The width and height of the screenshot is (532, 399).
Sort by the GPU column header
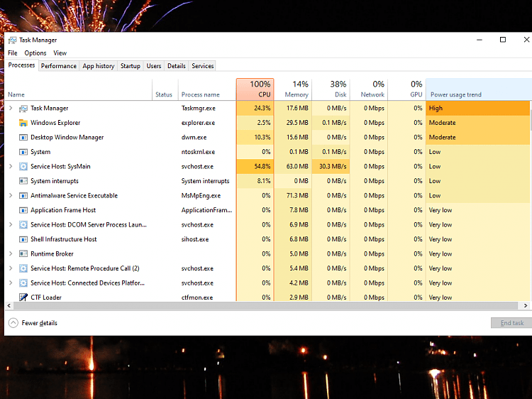[x=407, y=89]
